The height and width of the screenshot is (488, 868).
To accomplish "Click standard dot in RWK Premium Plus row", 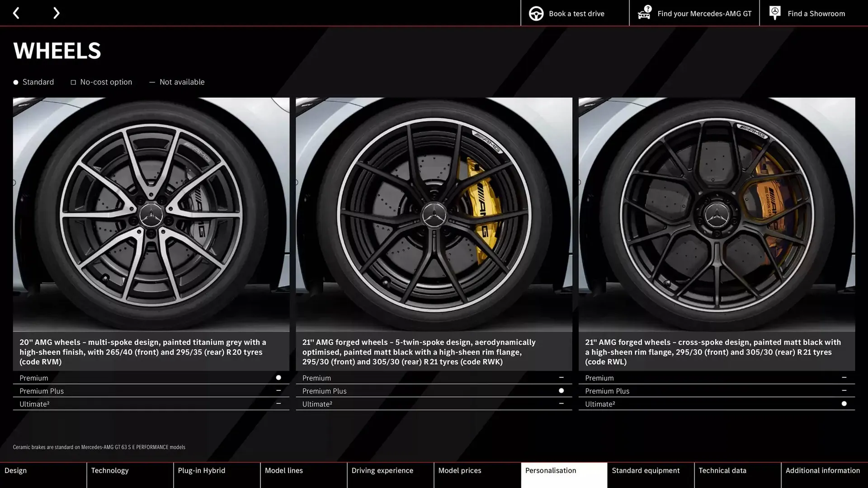I will 561,391.
